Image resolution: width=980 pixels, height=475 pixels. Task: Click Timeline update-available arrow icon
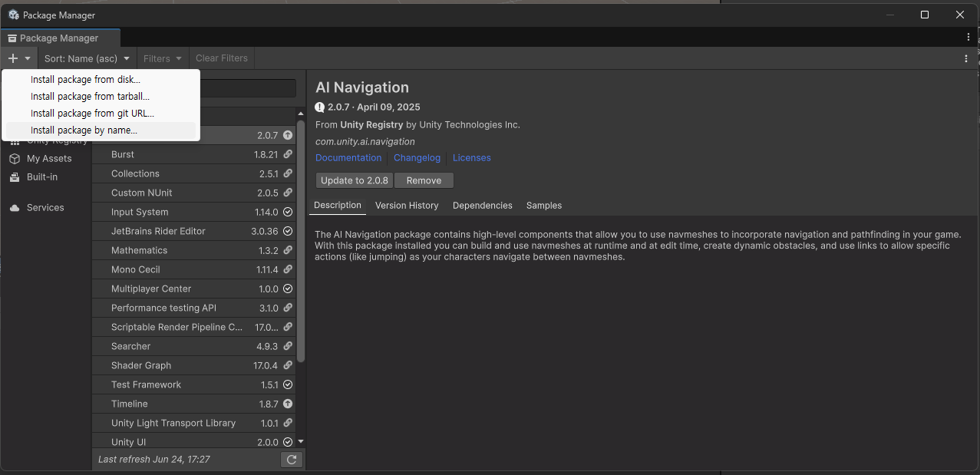(x=288, y=404)
